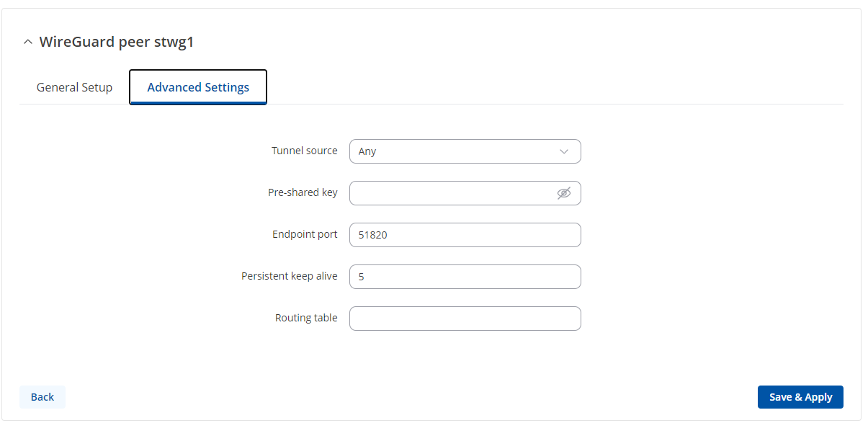Toggle pre-shared key visibility eye icon
This screenshot has width=868, height=423.
coord(564,193)
